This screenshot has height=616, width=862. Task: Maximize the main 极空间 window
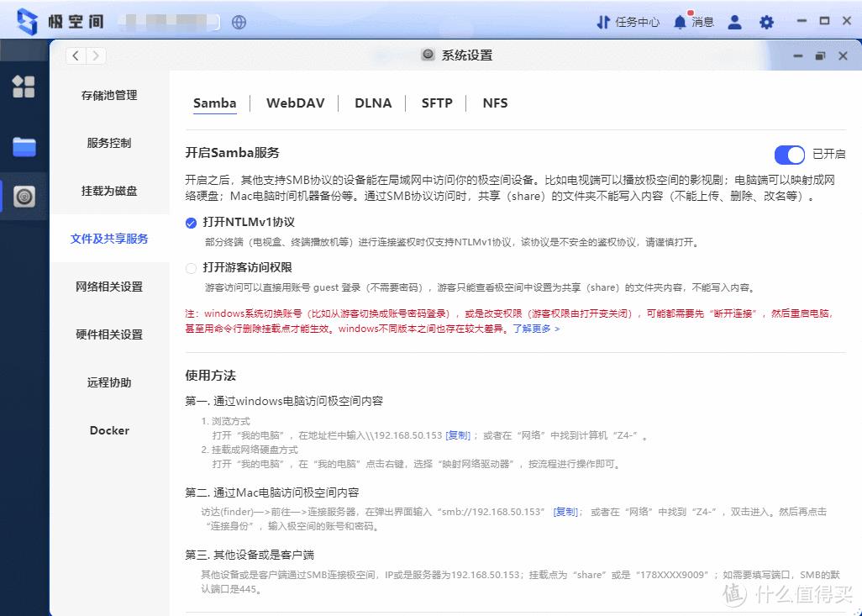point(824,21)
